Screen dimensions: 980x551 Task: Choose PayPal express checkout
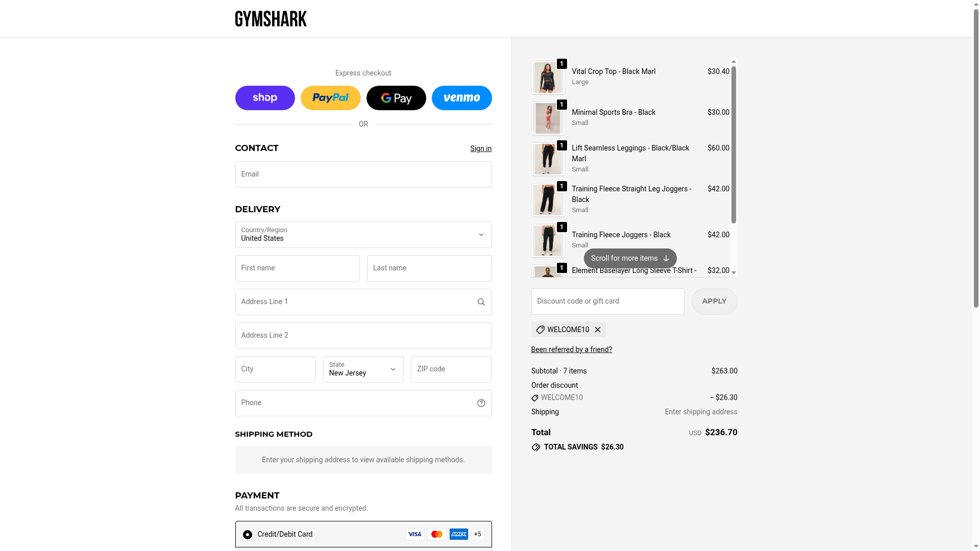[x=330, y=98]
